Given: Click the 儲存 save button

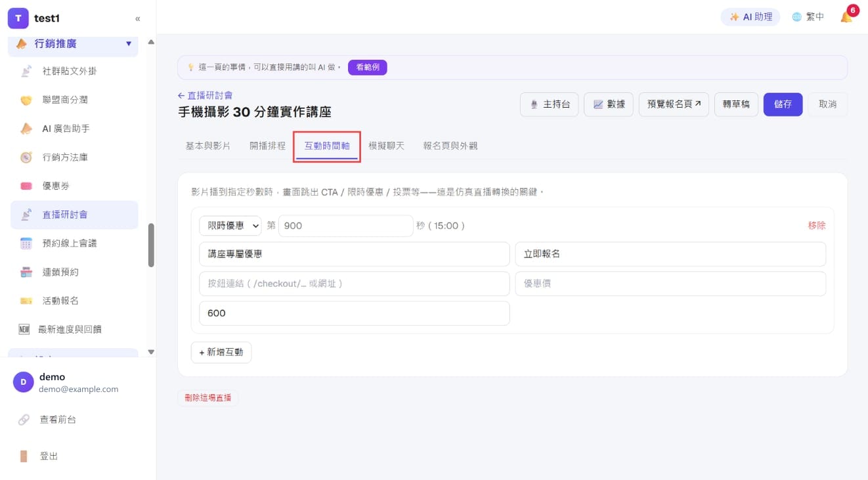Looking at the screenshot, I should click(783, 104).
